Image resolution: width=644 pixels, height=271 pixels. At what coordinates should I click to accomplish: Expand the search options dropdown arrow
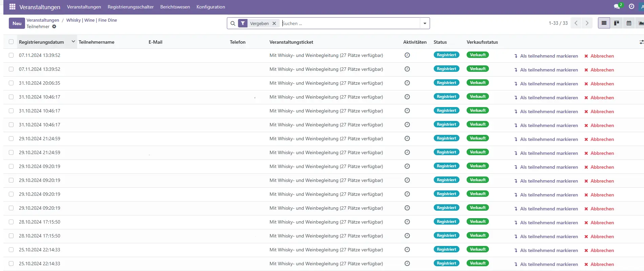pos(425,23)
